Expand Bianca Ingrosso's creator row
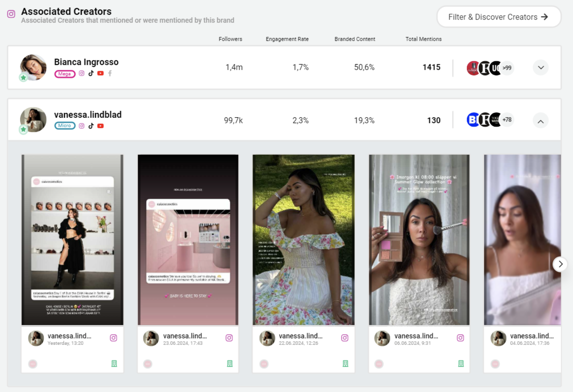This screenshot has height=392, width=573. 541,68
